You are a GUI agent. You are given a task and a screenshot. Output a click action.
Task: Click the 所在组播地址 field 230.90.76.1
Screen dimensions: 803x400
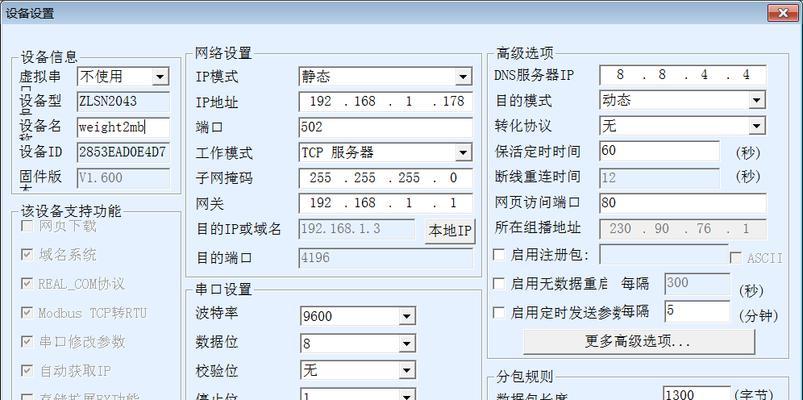pos(683,228)
